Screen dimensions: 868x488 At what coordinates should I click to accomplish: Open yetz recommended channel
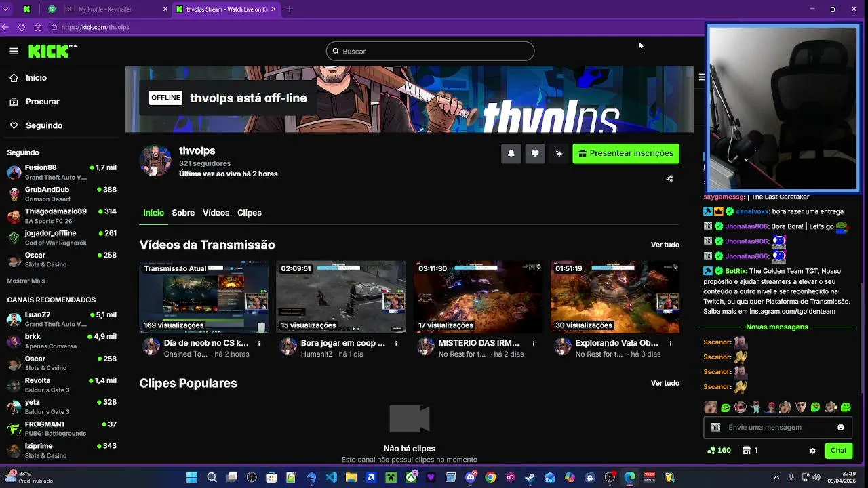(62, 407)
